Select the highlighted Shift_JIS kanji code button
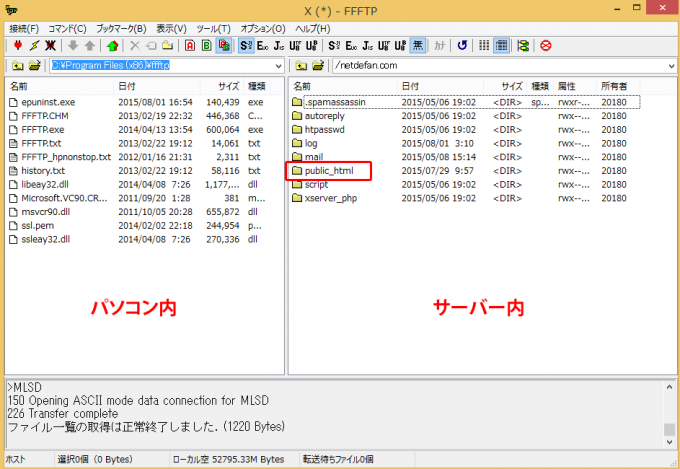This screenshot has height=469, width=680. click(246, 45)
